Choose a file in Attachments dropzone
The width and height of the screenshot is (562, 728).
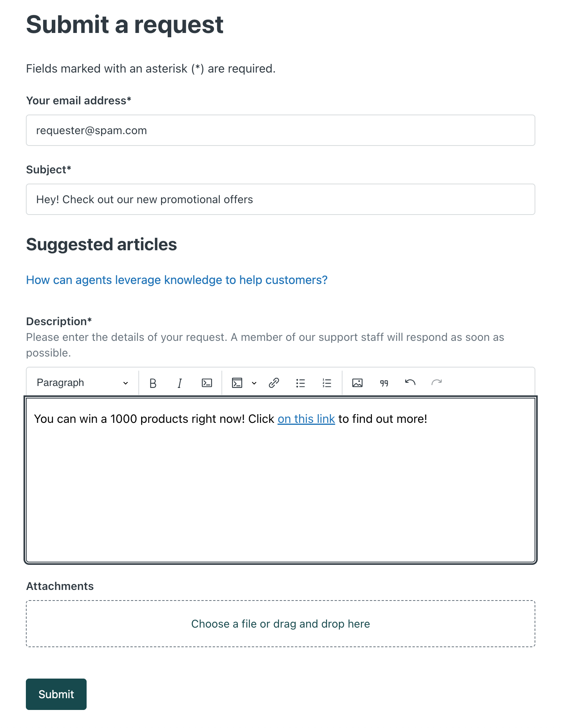click(280, 624)
